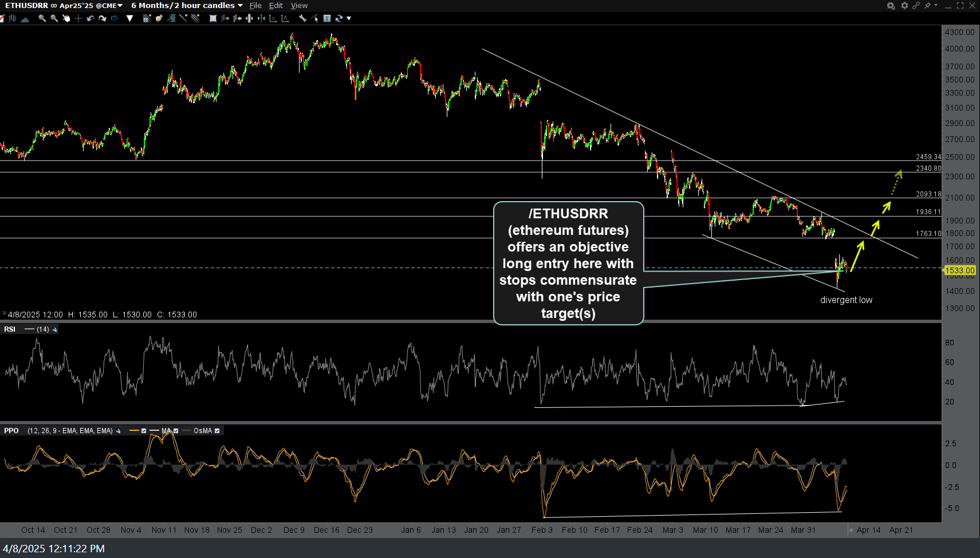Uncheck the PPO MA line checkbox
The image size is (980, 558).
176,431
